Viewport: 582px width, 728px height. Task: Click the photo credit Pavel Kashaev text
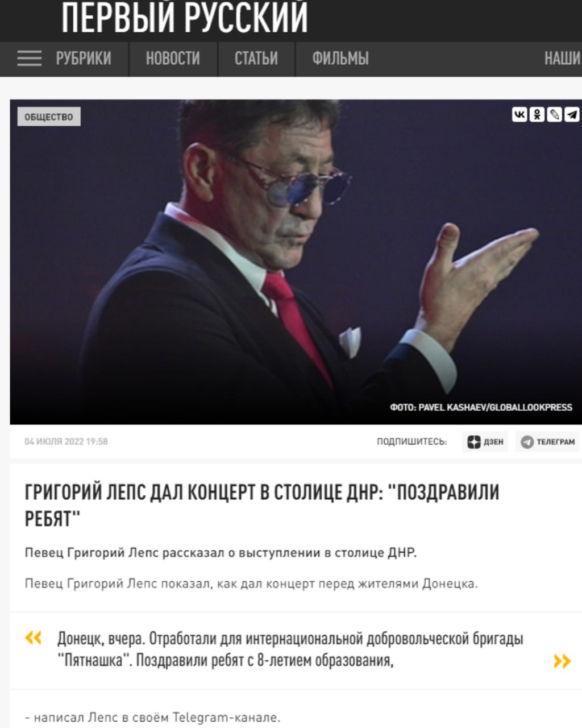pos(481,407)
